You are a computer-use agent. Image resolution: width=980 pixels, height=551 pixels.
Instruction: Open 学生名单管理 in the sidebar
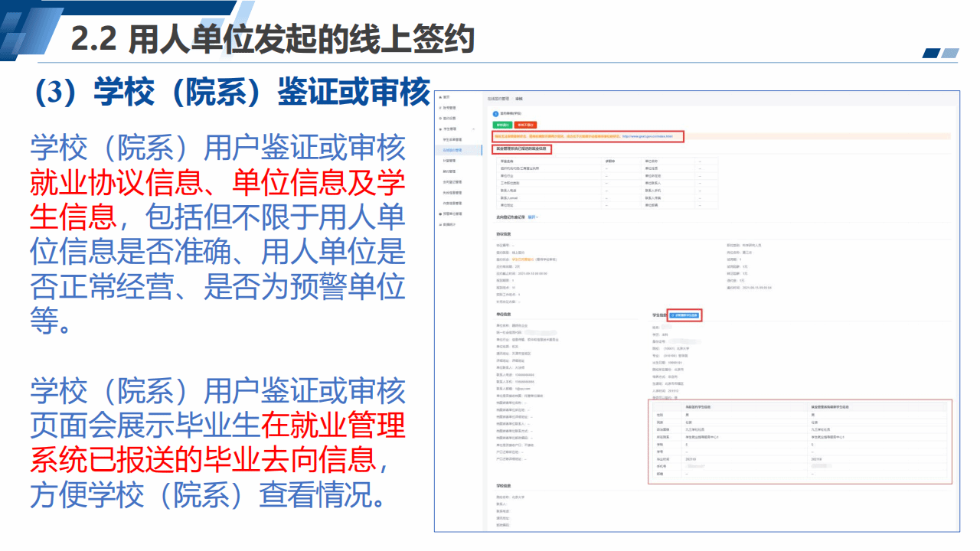[453, 140]
